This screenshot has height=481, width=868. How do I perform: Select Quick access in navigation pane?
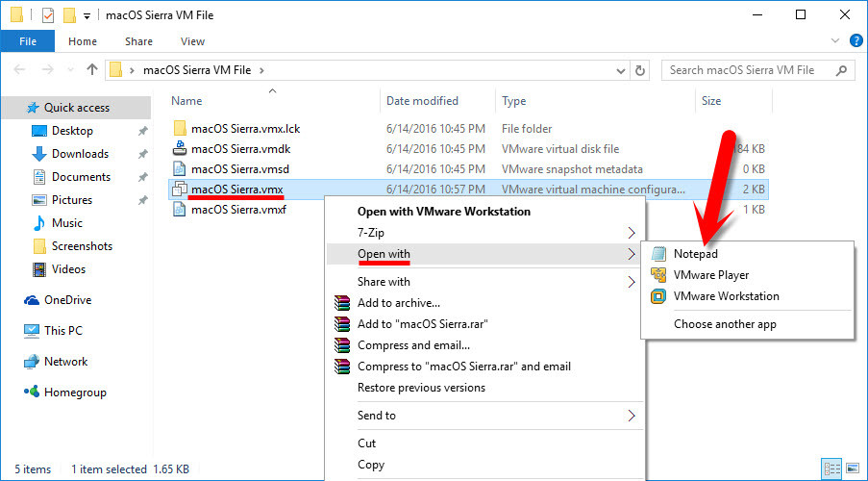click(x=76, y=108)
